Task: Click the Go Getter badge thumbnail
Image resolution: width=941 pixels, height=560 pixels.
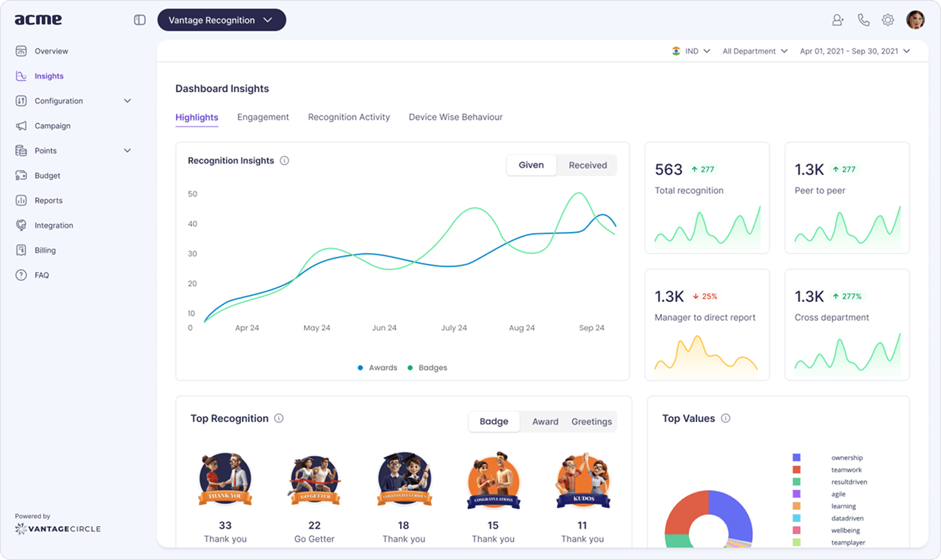Action: (314, 480)
